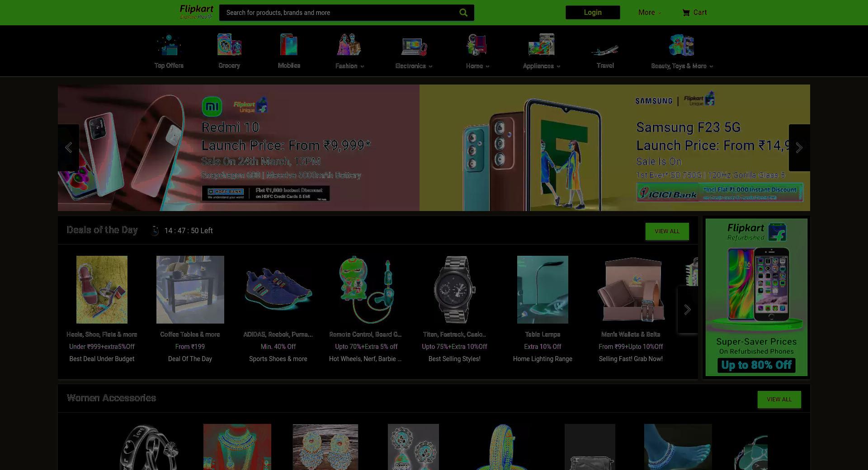Open Heels, Shoe, Flats deal thumbnail
Screen dimensions: 868x470
(x=102, y=290)
